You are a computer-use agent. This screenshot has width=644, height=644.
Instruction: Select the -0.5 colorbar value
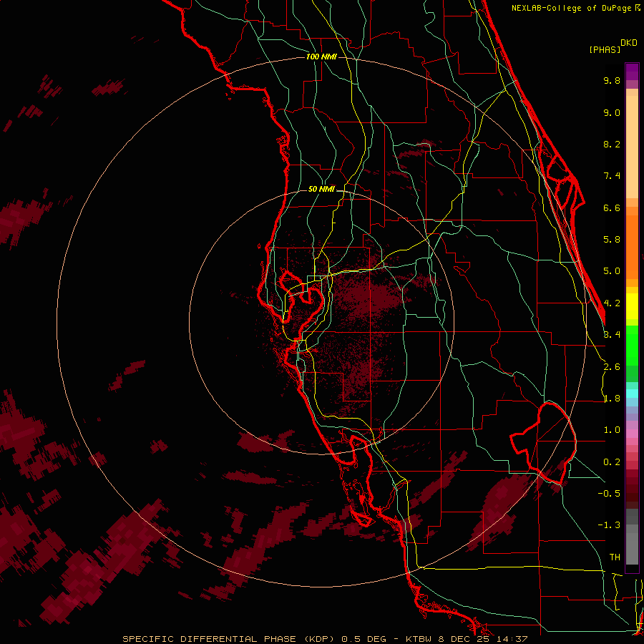point(609,494)
